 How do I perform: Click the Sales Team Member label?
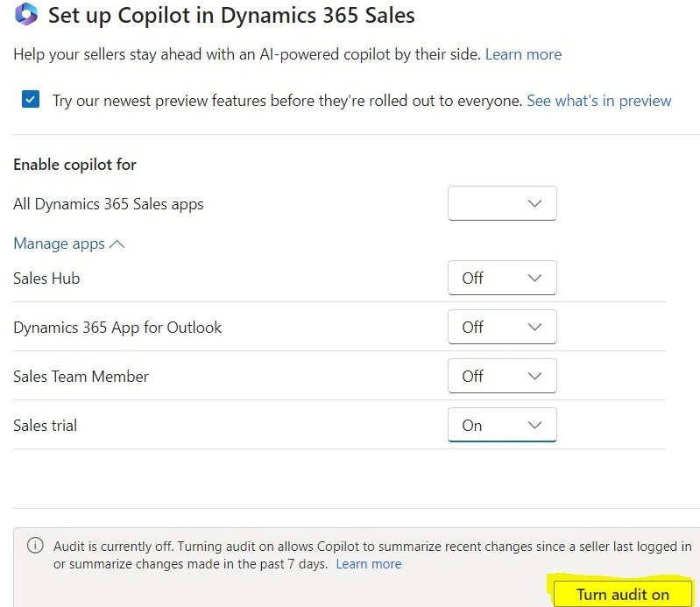[81, 377]
